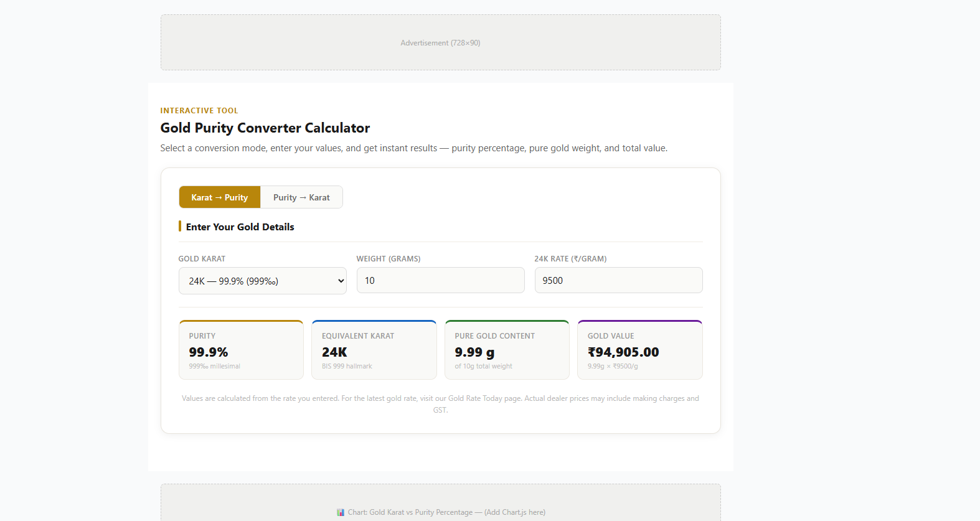Switch to Purity → Karat mode

point(301,197)
